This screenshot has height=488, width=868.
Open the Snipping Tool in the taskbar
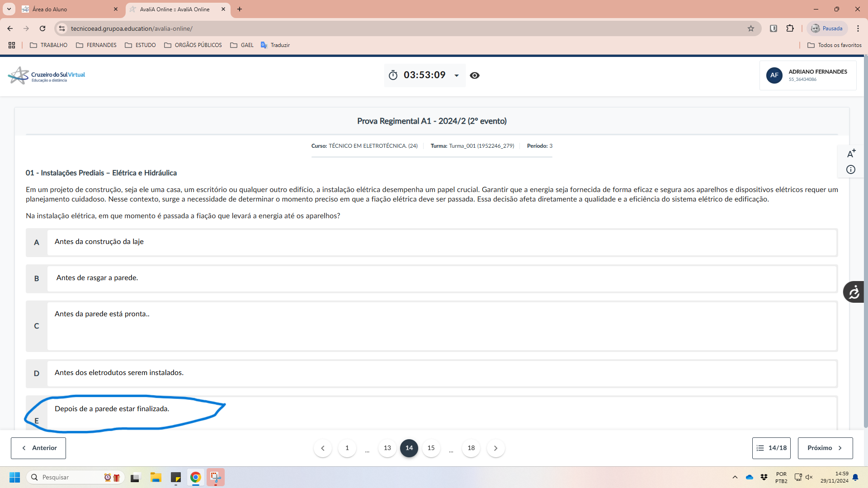point(216,477)
